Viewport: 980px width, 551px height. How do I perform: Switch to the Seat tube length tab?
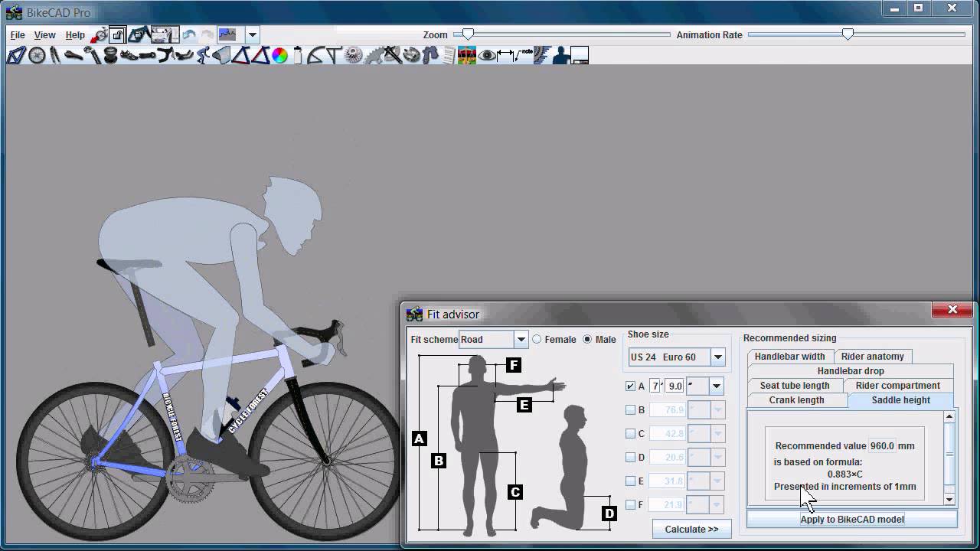click(795, 385)
